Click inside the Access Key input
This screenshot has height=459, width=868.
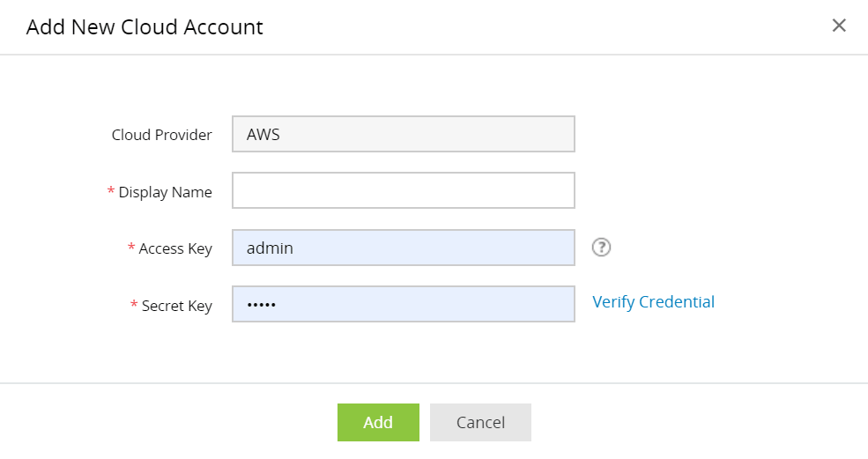pos(403,248)
